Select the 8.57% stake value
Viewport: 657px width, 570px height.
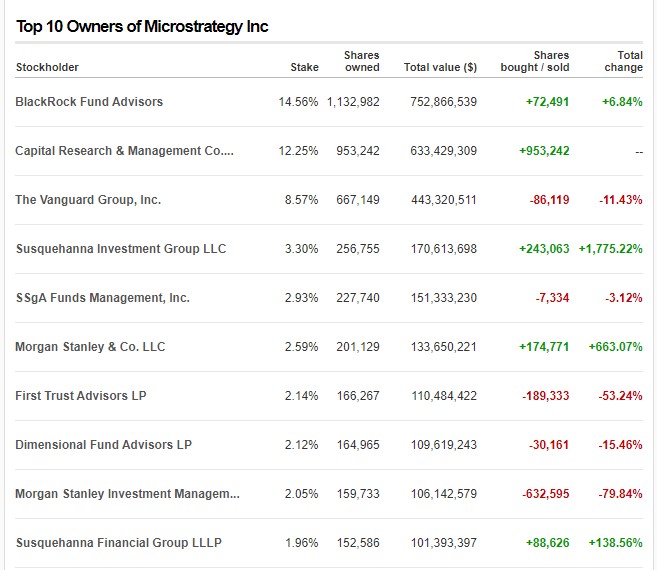coord(301,200)
